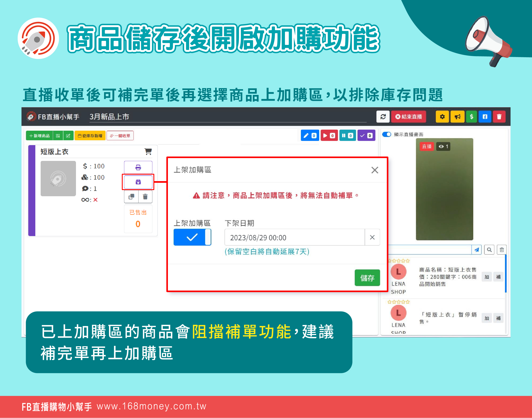This screenshot has height=418, width=532.
Task: Click the blue Facebook icon button
Action: [485, 117]
